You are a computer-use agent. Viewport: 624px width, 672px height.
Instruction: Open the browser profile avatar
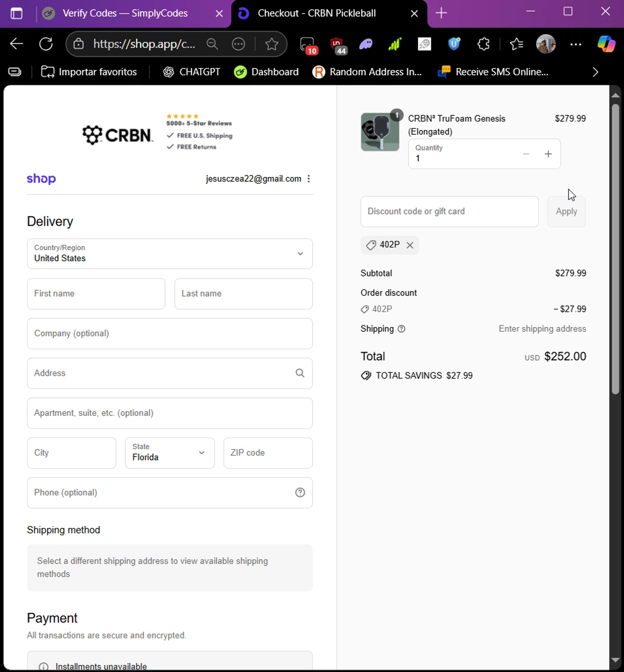[x=546, y=44]
